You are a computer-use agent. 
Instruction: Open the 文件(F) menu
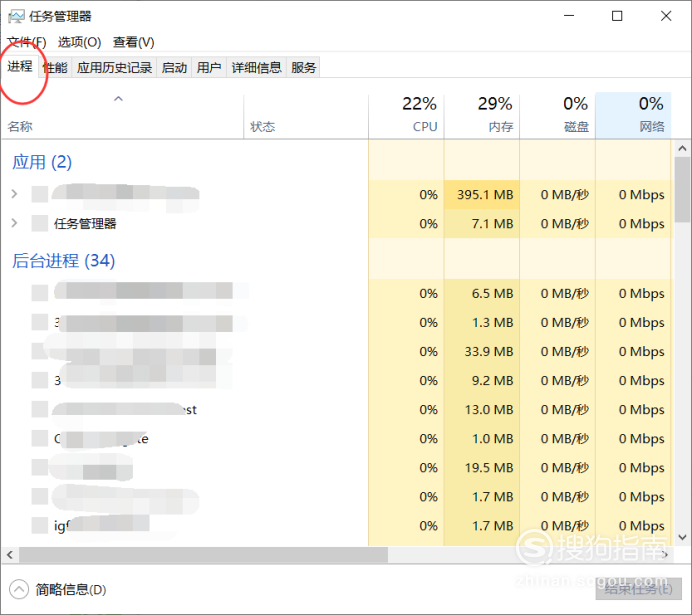[x=27, y=42]
